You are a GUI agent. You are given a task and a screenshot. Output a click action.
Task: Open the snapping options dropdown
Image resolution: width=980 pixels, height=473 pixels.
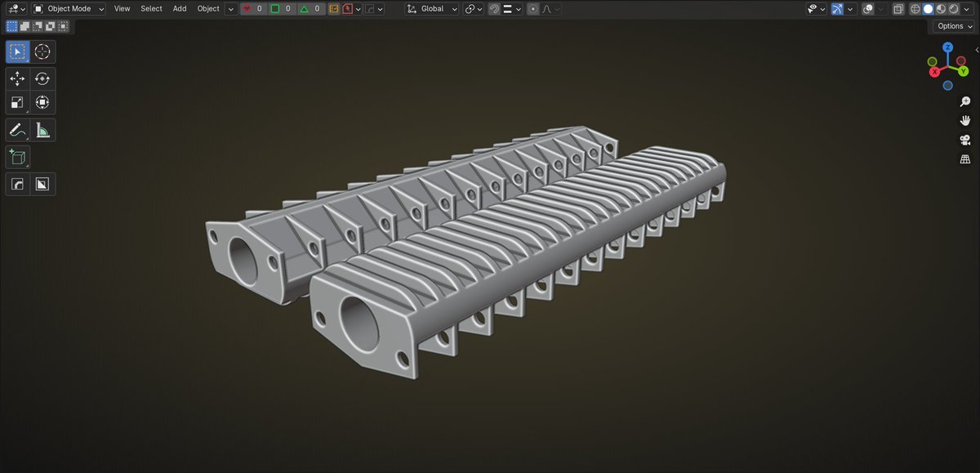(512, 8)
